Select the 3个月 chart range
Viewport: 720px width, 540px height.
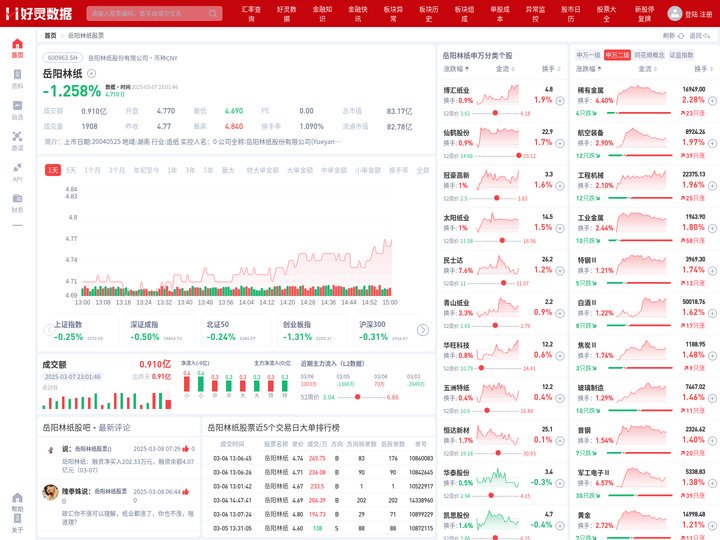click(x=117, y=170)
